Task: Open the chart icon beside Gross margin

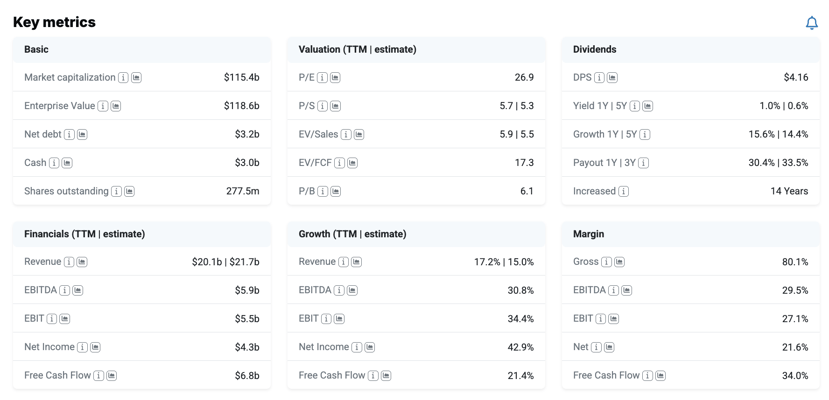Action: click(620, 262)
